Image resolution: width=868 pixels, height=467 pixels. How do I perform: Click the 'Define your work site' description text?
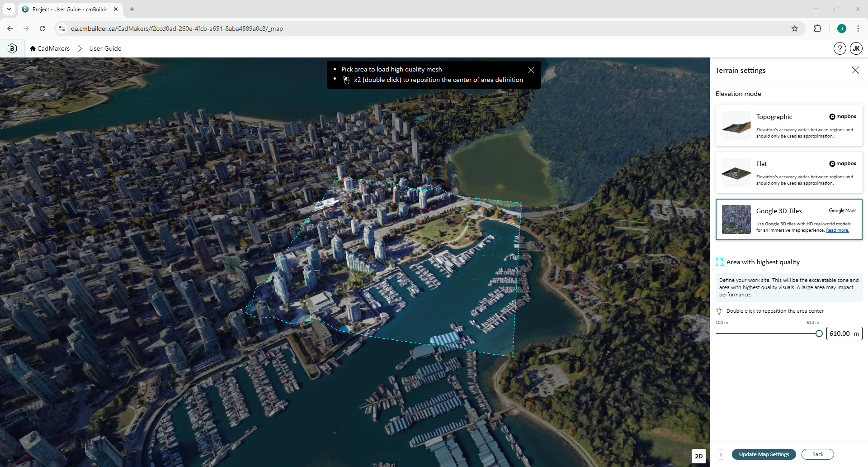coord(789,287)
